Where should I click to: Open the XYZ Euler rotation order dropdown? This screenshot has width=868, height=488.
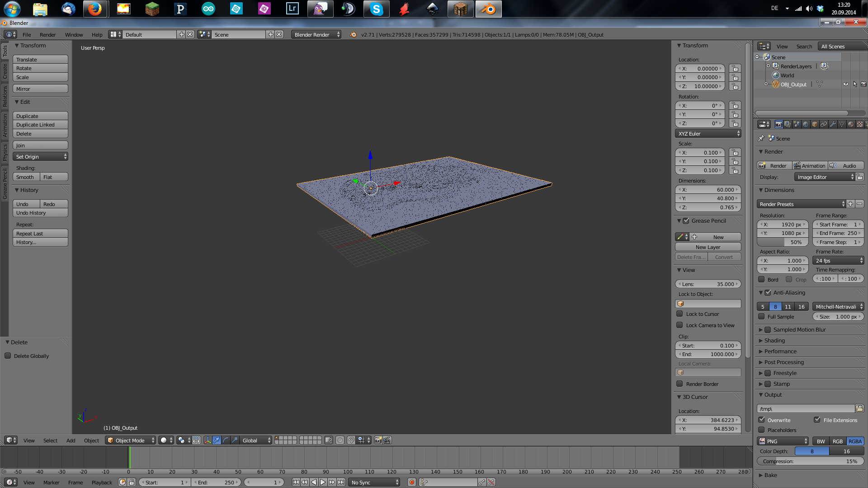708,133
